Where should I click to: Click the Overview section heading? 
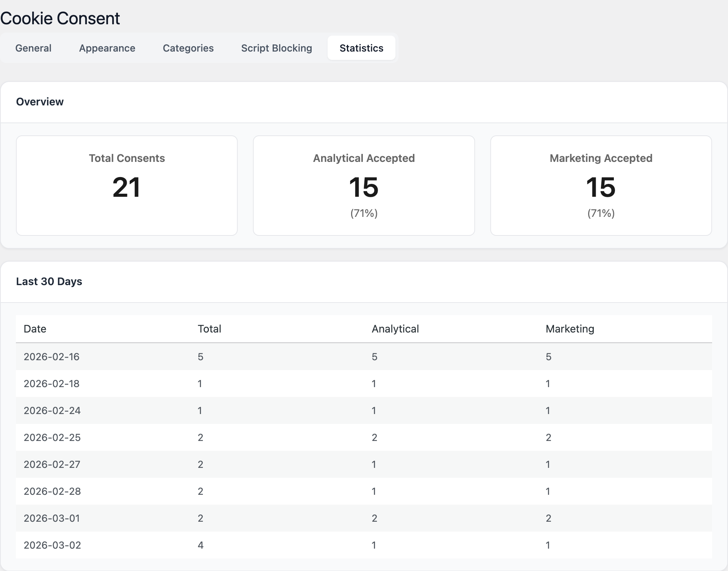click(x=40, y=102)
